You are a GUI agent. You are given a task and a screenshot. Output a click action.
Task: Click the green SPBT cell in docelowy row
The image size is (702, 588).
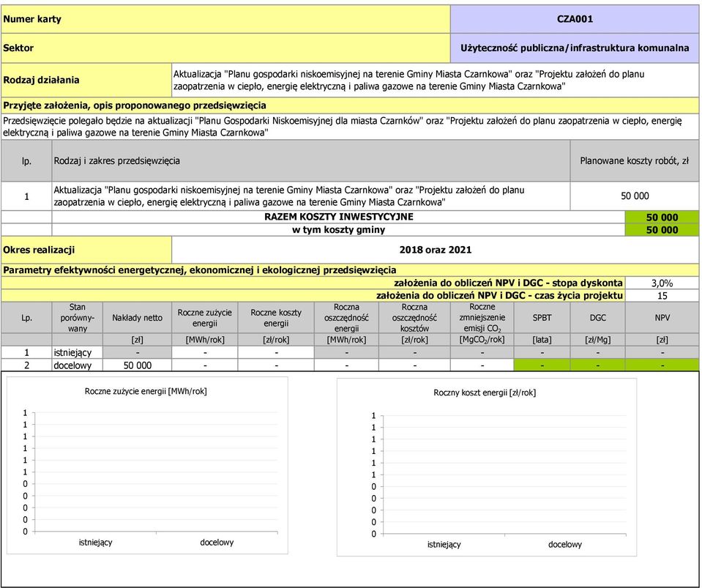(542, 365)
